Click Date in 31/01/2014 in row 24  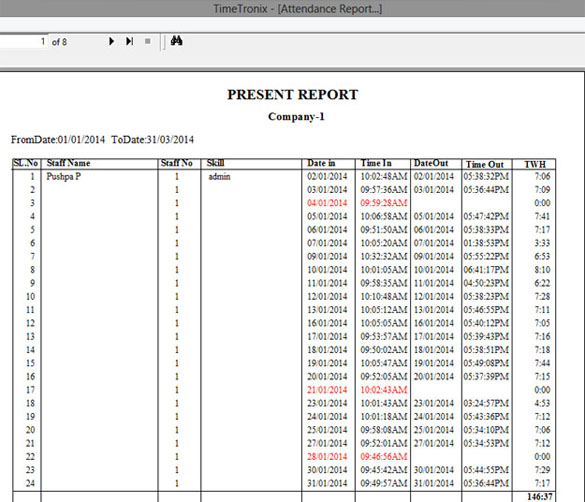click(x=327, y=483)
